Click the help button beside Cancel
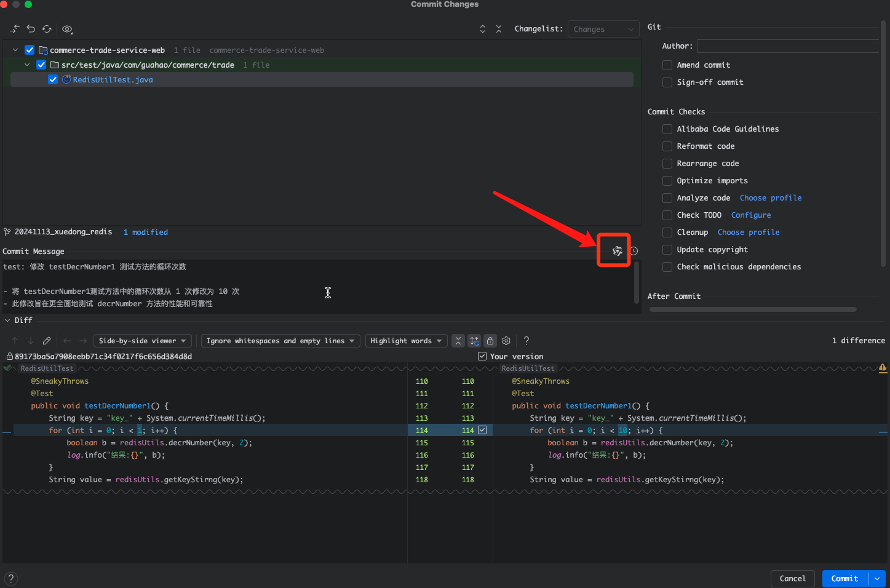The height and width of the screenshot is (588, 890). pyautogui.click(x=11, y=579)
